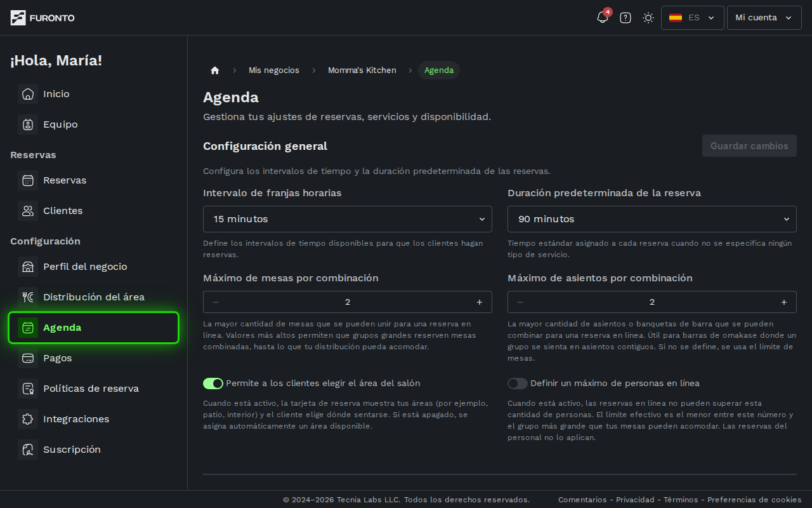Click the Clientes people icon
The image size is (812, 508).
[x=28, y=211]
